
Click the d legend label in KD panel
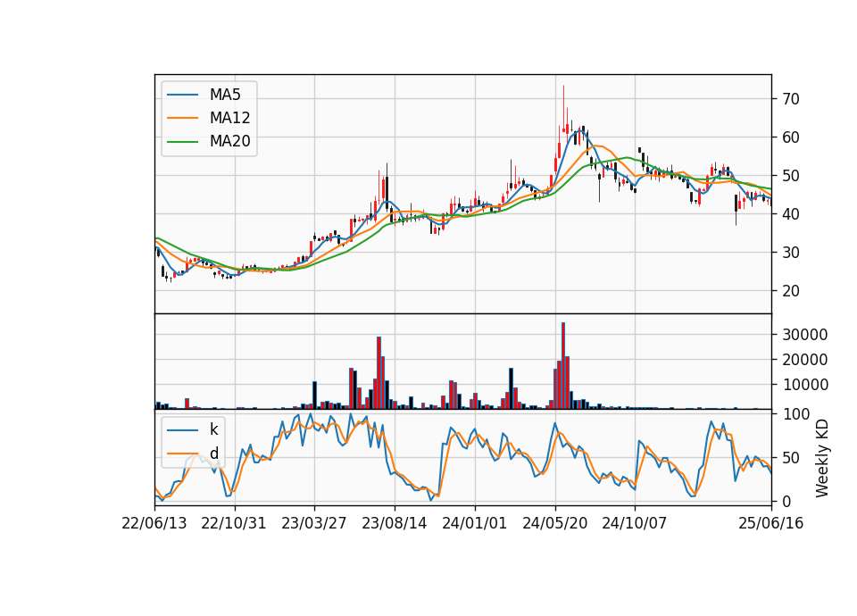click(x=213, y=454)
